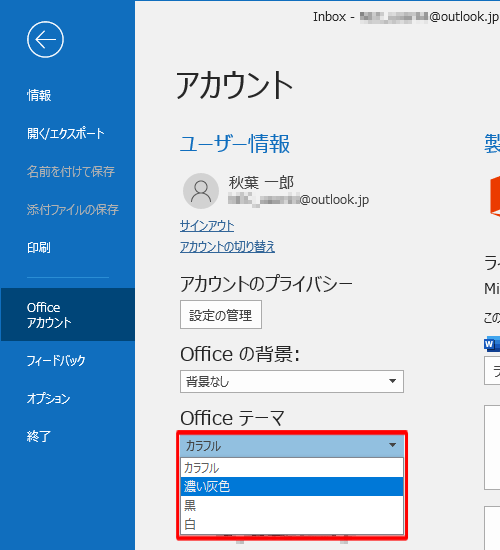The width and height of the screenshot is (500, 550).
Task: Open the 情報 menu item
Action: pyautogui.click(x=39, y=95)
